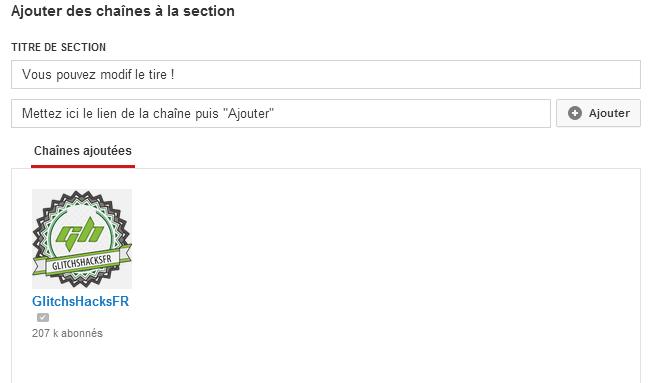Image resolution: width=650 pixels, height=383 pixels.
Task: Focus the section title input field
Action: pyautogui.click(x=326, y=75)
